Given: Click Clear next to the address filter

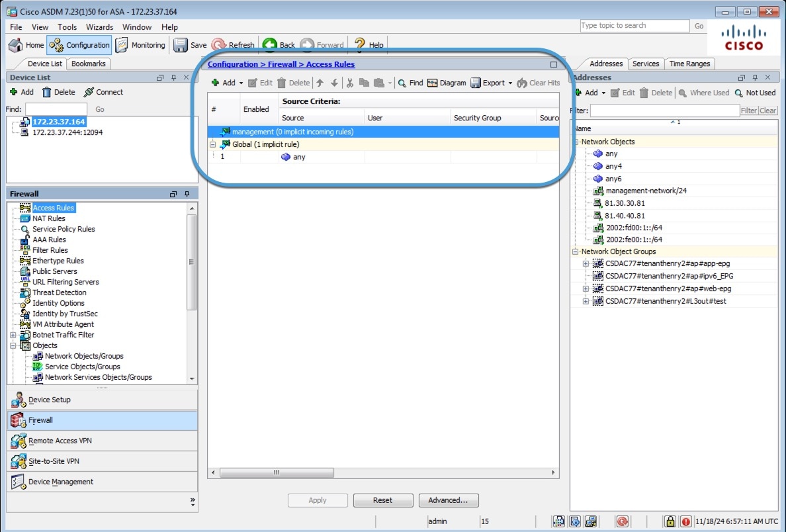Looking at the screenshot, I should (x=767, y=111).
